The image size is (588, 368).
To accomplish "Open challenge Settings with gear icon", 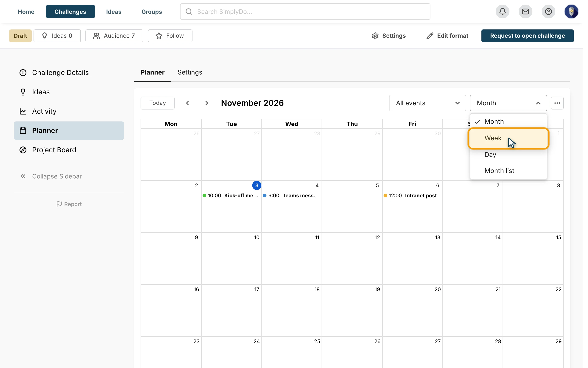I will [389, 36].
